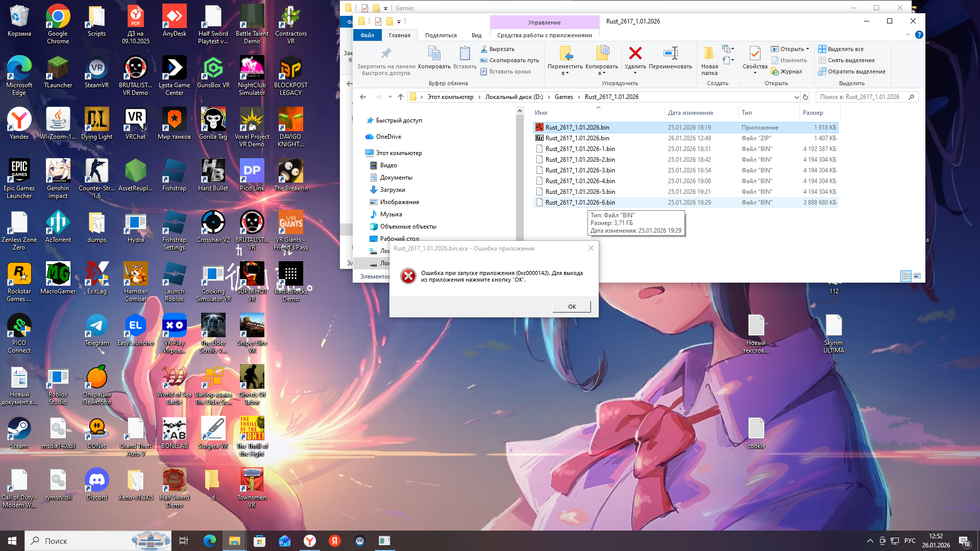Select the Rust_2617_1.01.2026-3.bin file
Screen dimensions: 980x551
[580, 170]
